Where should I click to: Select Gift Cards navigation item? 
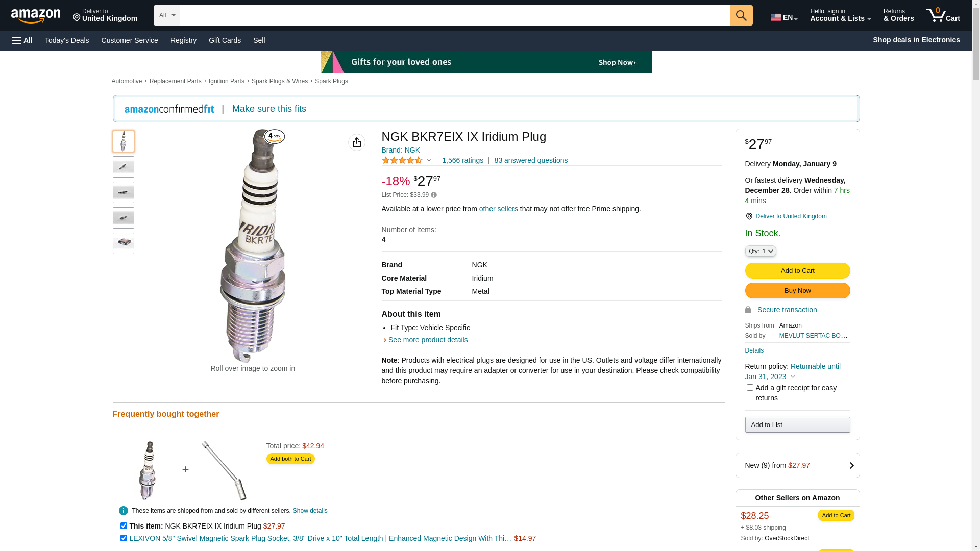[225, 40]
